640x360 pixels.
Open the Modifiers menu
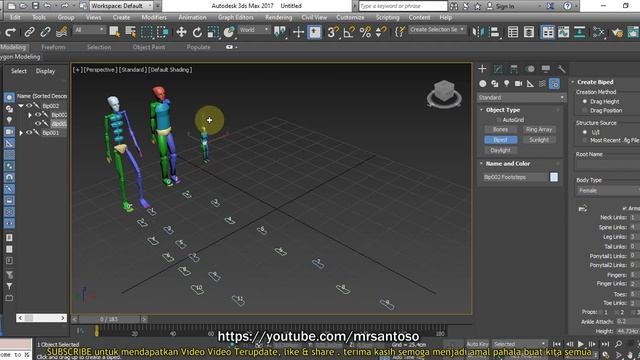(x=154, y=18)
